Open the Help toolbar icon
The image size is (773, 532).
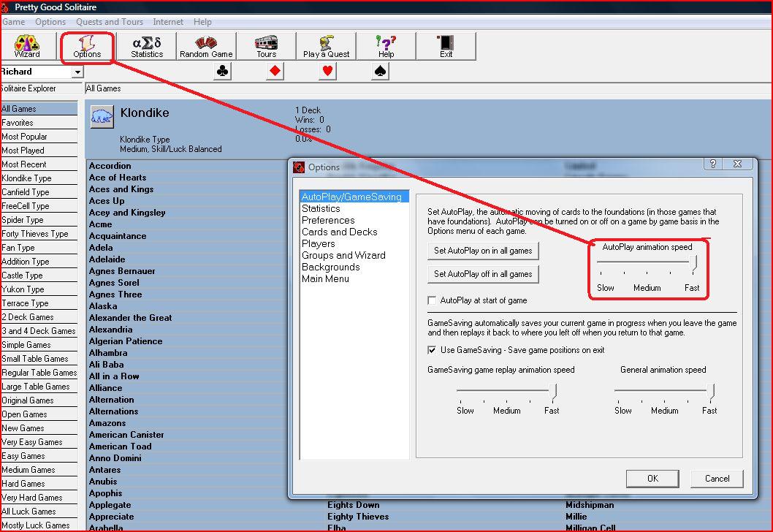tap(386, 46)
